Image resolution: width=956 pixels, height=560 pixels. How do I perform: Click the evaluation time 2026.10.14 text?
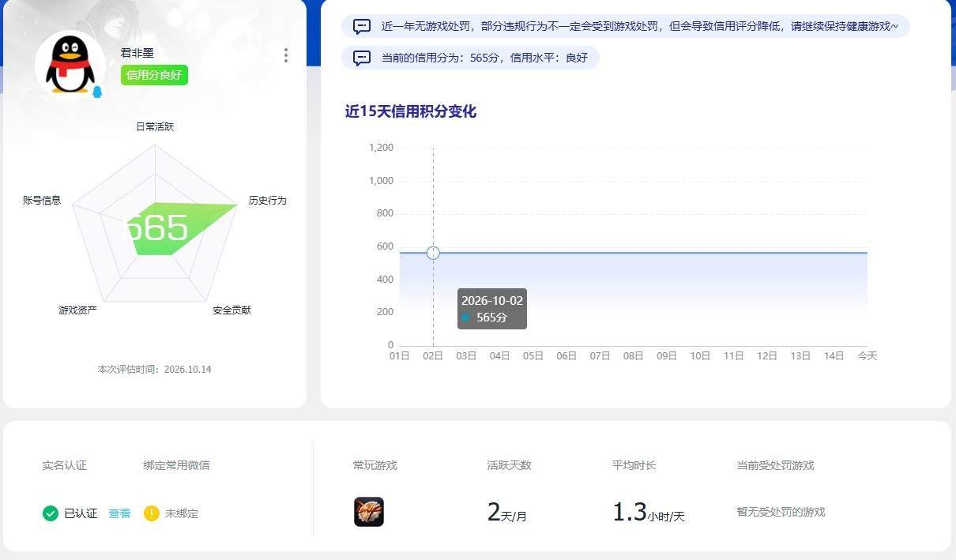(x=155, y=370)
